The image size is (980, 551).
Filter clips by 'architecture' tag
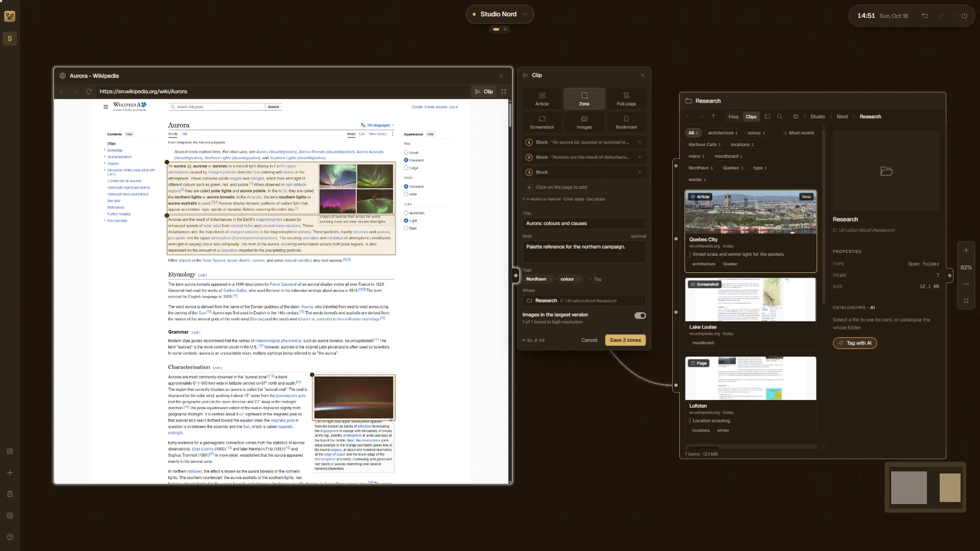pyautogui.click(x=722, y=133)
